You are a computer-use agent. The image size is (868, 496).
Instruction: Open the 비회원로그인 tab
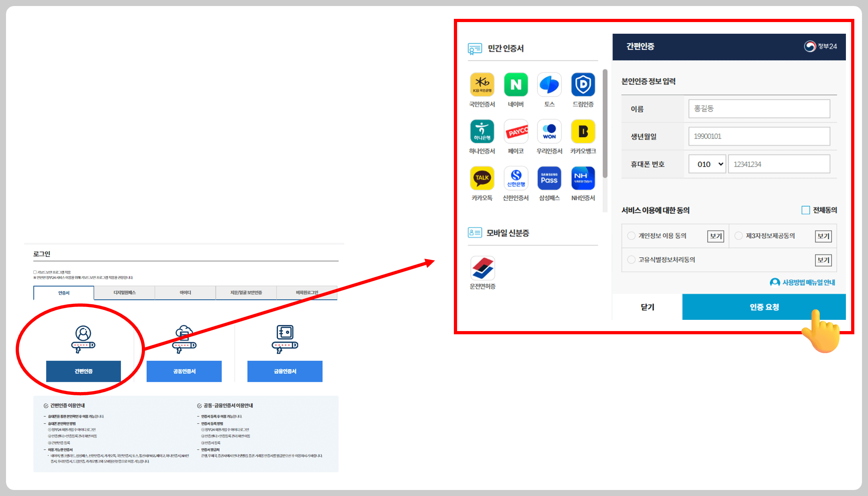pyautogui.click(x=307, y=293)
